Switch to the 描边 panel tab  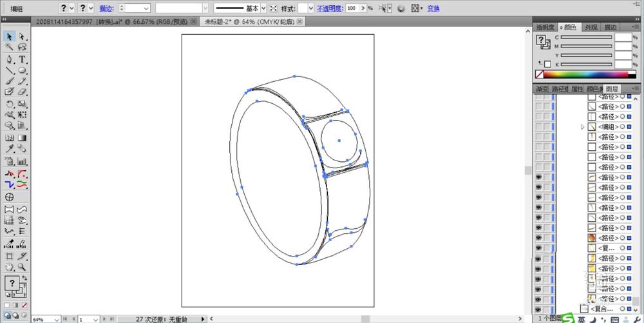[611, 27]
